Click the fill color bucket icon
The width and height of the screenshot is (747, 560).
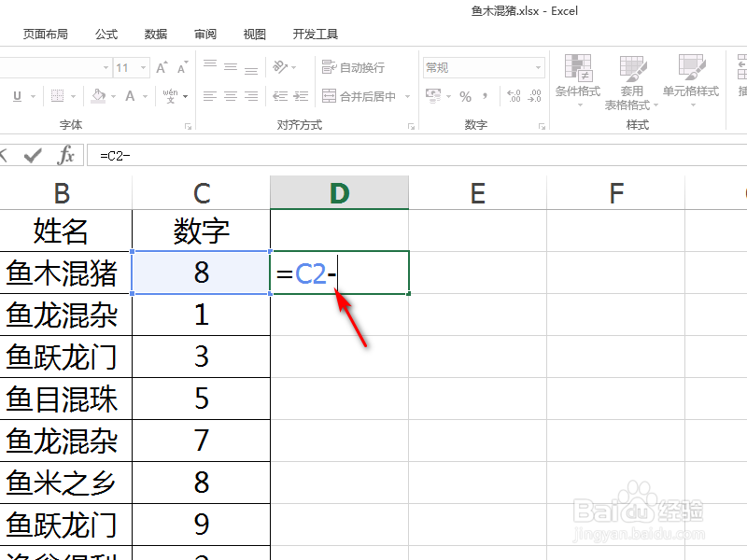click(99, 96)
